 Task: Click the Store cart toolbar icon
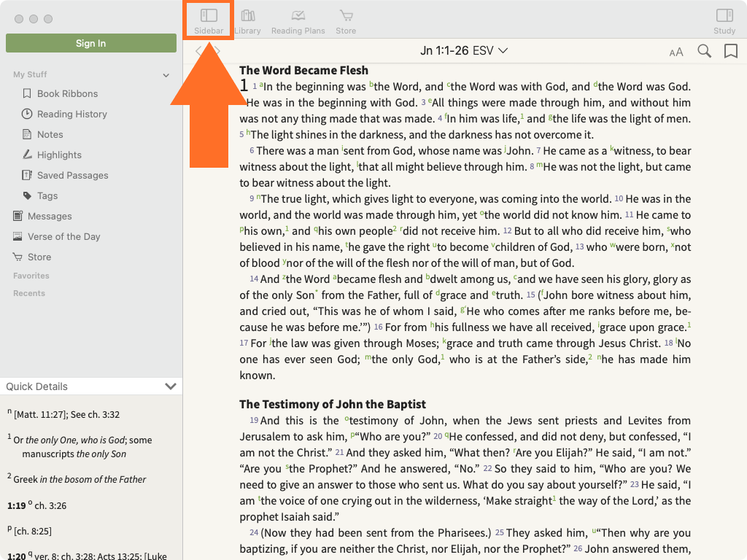point(346,20)
